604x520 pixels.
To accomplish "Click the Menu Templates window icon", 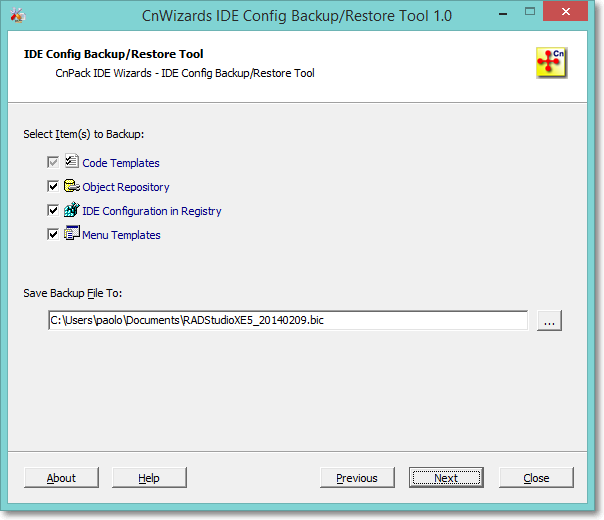I will pos(72,233).
